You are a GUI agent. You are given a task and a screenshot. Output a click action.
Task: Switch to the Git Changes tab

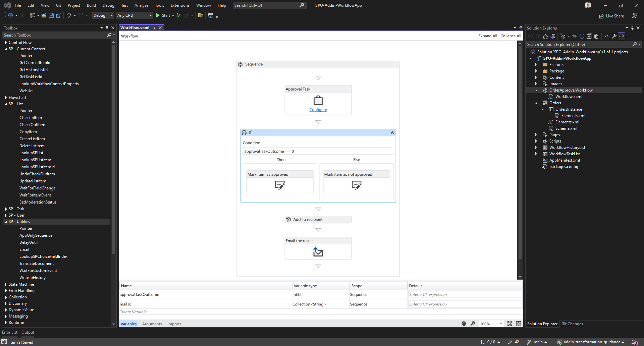coord(572,324)
